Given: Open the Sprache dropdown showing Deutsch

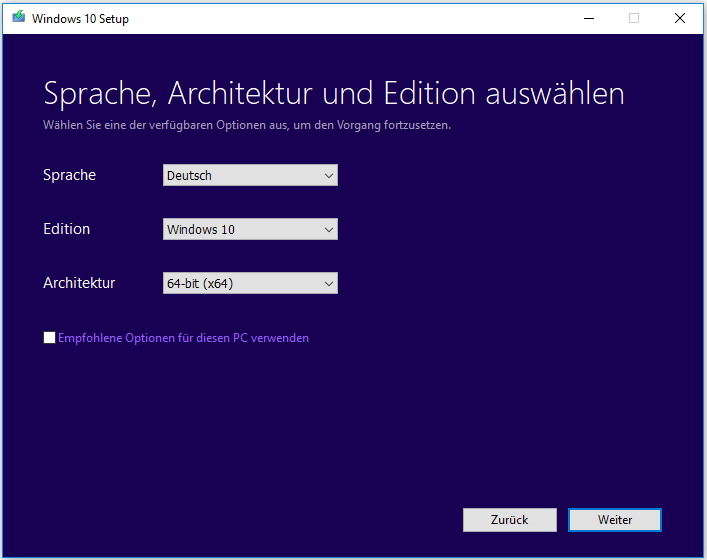Looking at the screenshot, I should tap(240, 176).
